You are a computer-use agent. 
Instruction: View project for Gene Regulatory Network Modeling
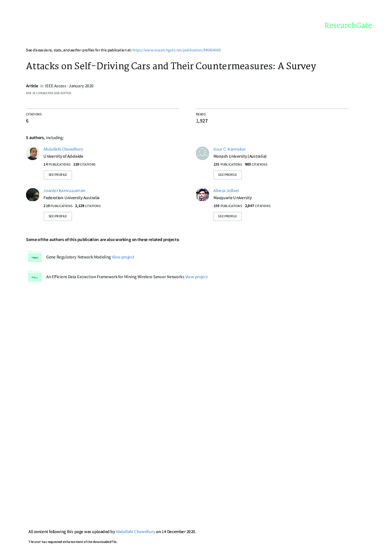123,257
